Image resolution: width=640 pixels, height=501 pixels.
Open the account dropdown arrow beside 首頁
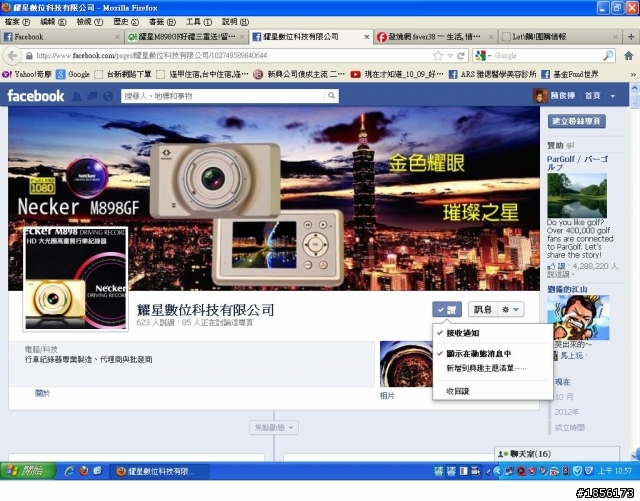pyautogui.click(x=613, y=96)
